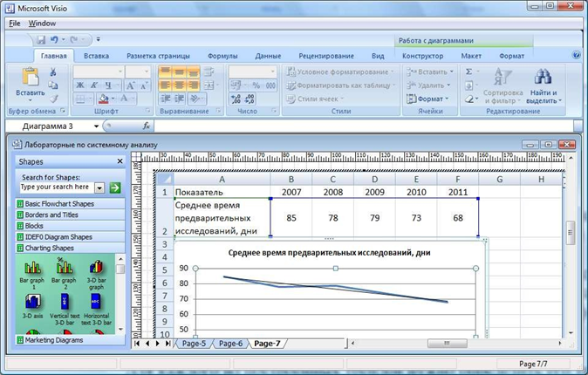Toggle align text left button
Viewport: 588px width, 375px height.
coord(166,85)
